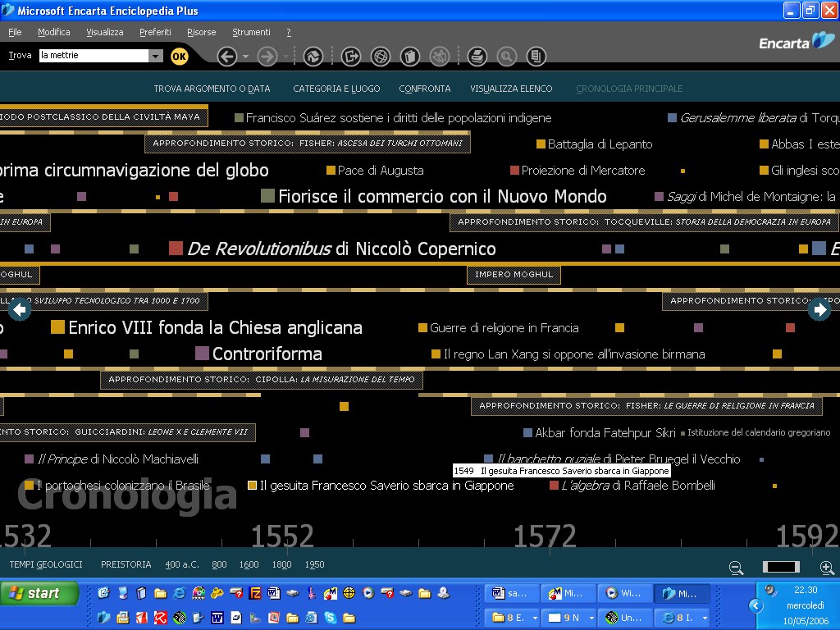
Task: Open Guerre di religione in Francia event
Action: [x=499, y=328]
